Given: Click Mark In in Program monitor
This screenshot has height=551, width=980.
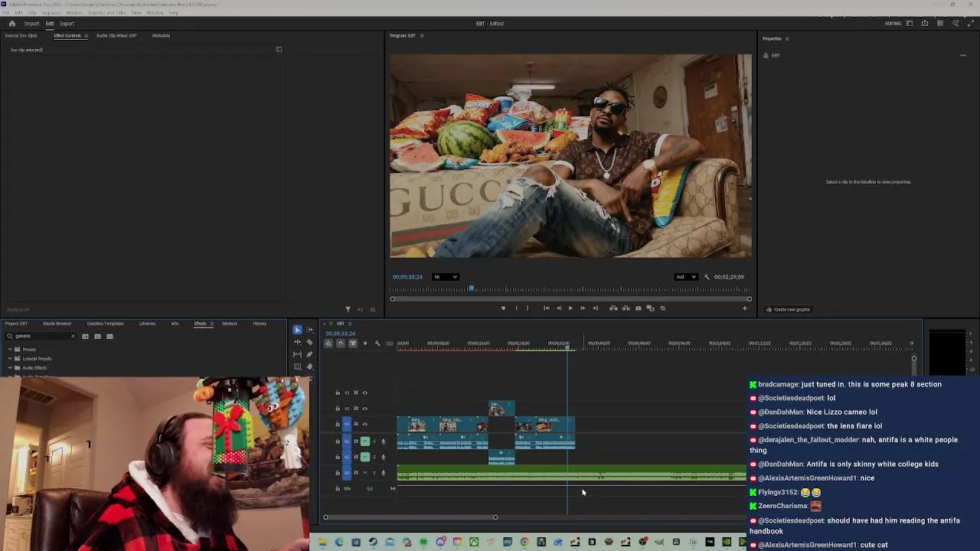Looking at the screenshot, I should tap(516, 308).
